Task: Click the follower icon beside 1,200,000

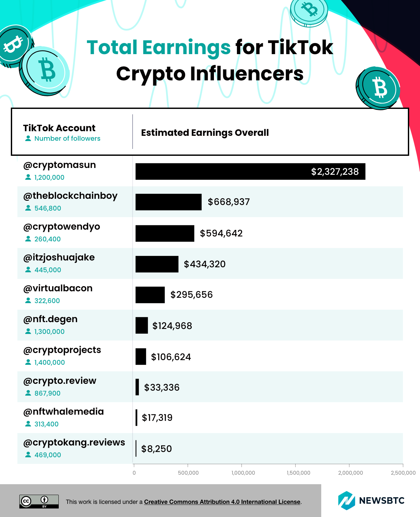Action: [28, 177]
